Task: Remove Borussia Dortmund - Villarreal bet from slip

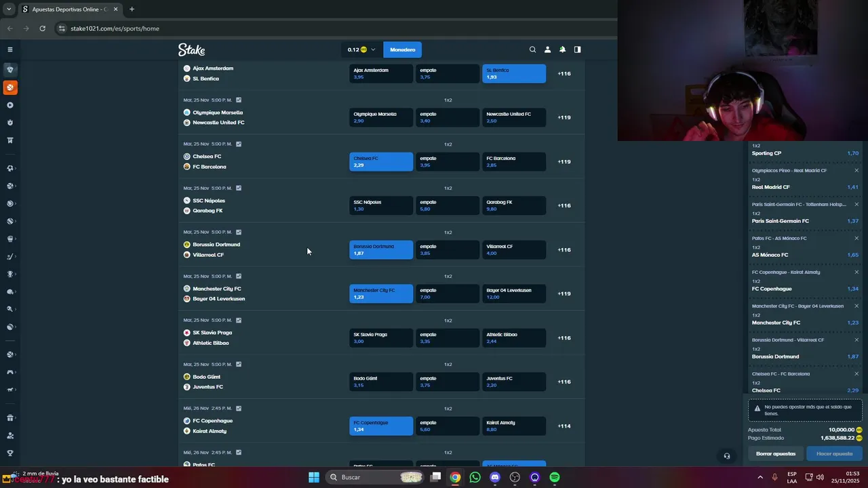Action: coord(856,340)
